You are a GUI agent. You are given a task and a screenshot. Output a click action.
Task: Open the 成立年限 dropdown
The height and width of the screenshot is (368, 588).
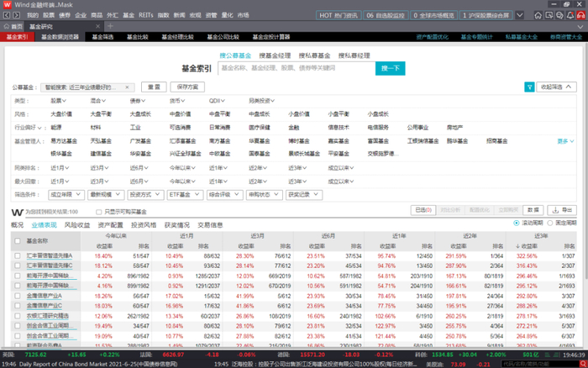pos(66,194)
